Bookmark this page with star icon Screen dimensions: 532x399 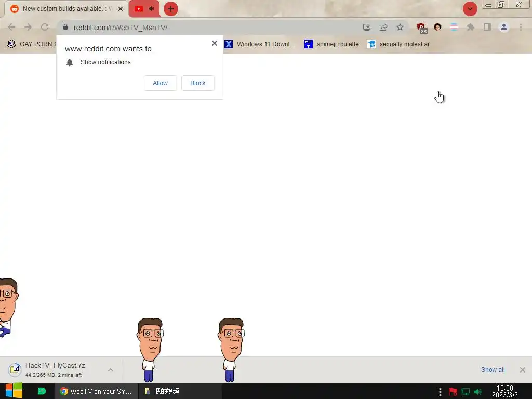tap(400, 27)
